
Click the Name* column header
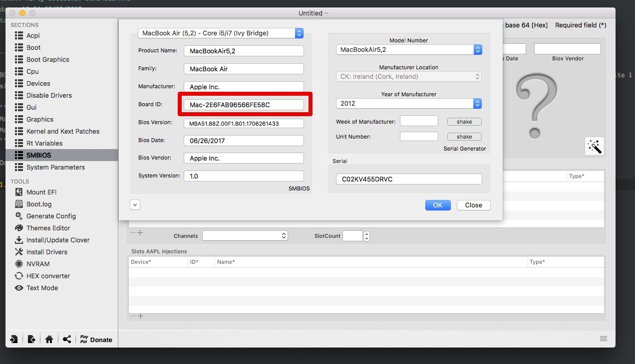[x=371, y=262]
